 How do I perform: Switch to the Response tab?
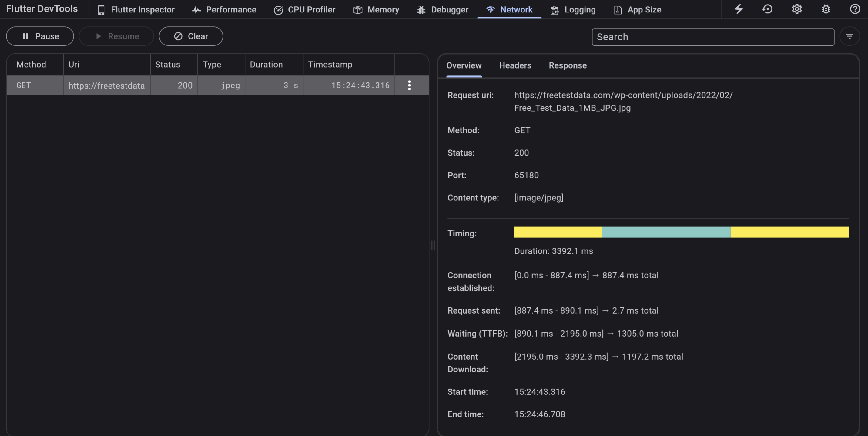coord(568,65)
